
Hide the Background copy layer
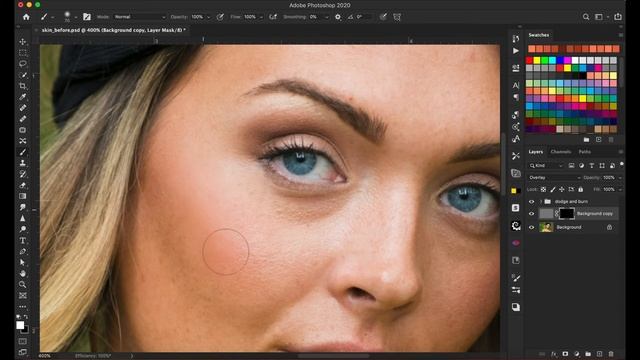pyautogui.click(x=531, y=213)
